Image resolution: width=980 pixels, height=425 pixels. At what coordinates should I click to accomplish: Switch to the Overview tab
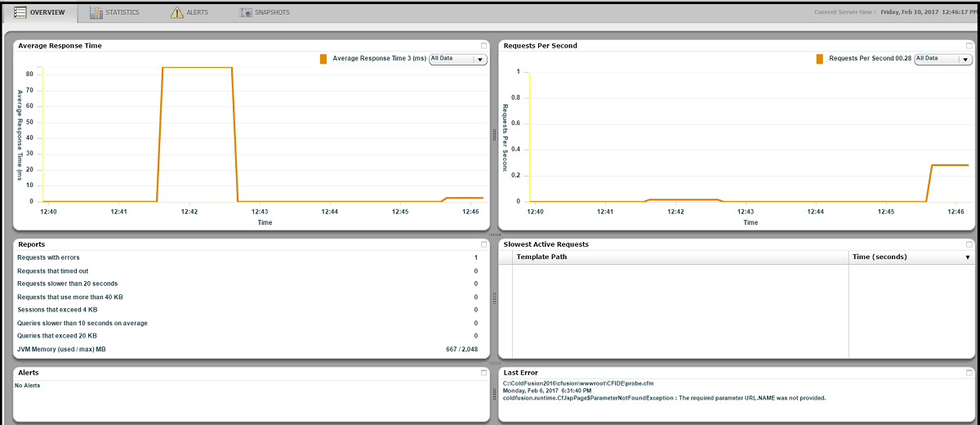pyautogui.click(x=38, y=13)
